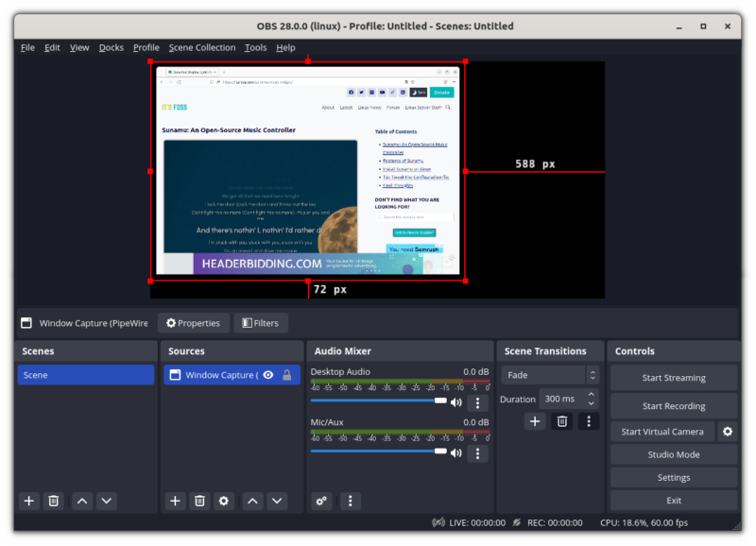Enable Studio Mode
The image size is (756, 546).
coord(674,454)
